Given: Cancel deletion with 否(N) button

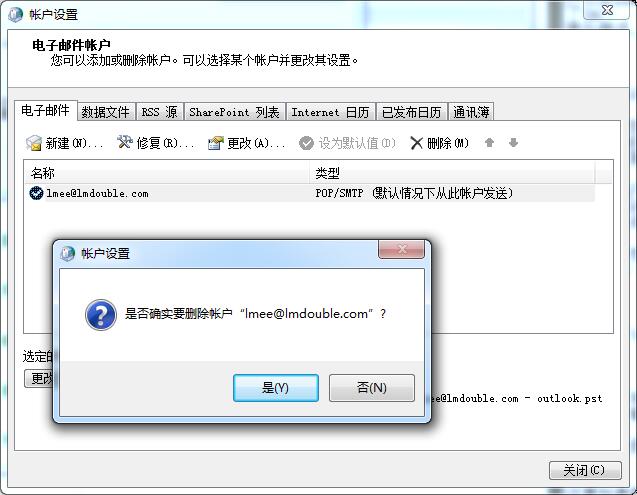Looking at the screenshot, I should pos(372,388).
